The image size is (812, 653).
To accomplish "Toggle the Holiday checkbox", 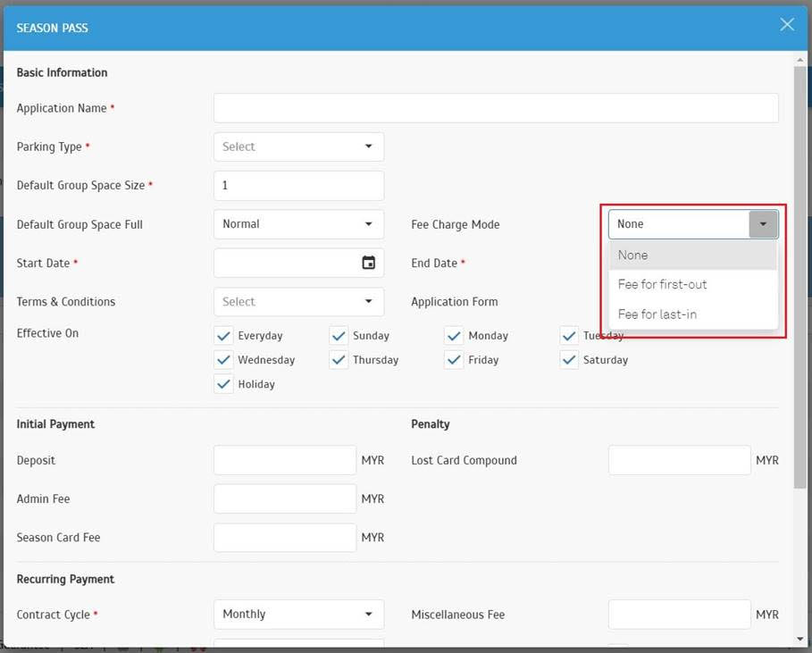I will coord(223,384).
